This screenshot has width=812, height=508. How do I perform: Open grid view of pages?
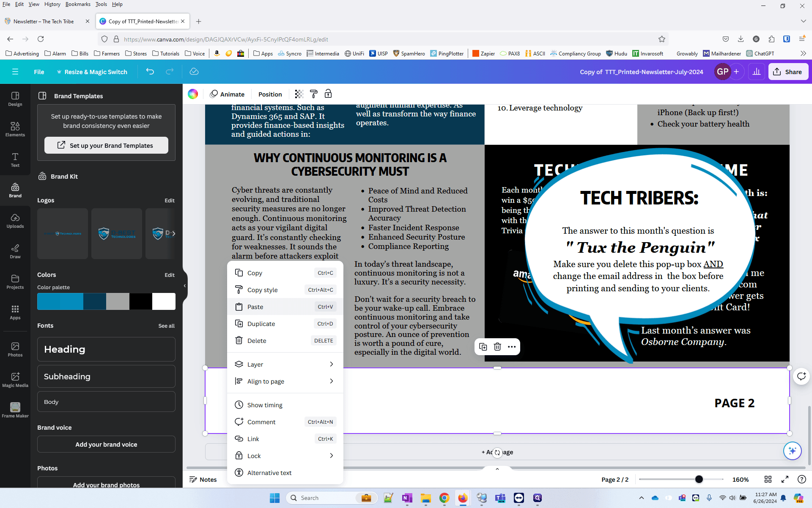point(768,479)
